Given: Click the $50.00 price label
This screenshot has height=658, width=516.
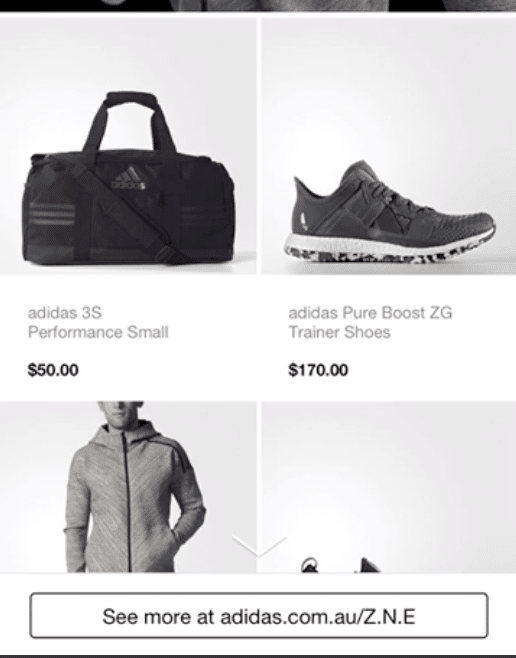Looking at the screenshot, I should click(x=53, y=370).
